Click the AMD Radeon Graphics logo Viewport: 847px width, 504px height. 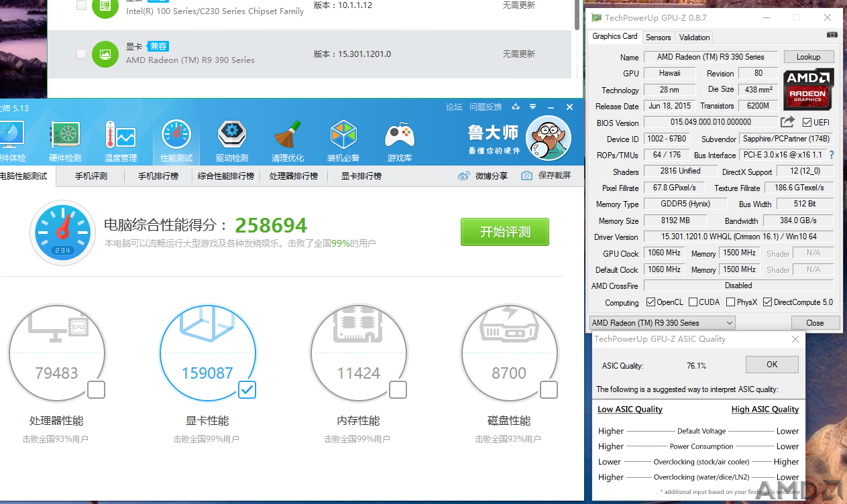[809, 89]
